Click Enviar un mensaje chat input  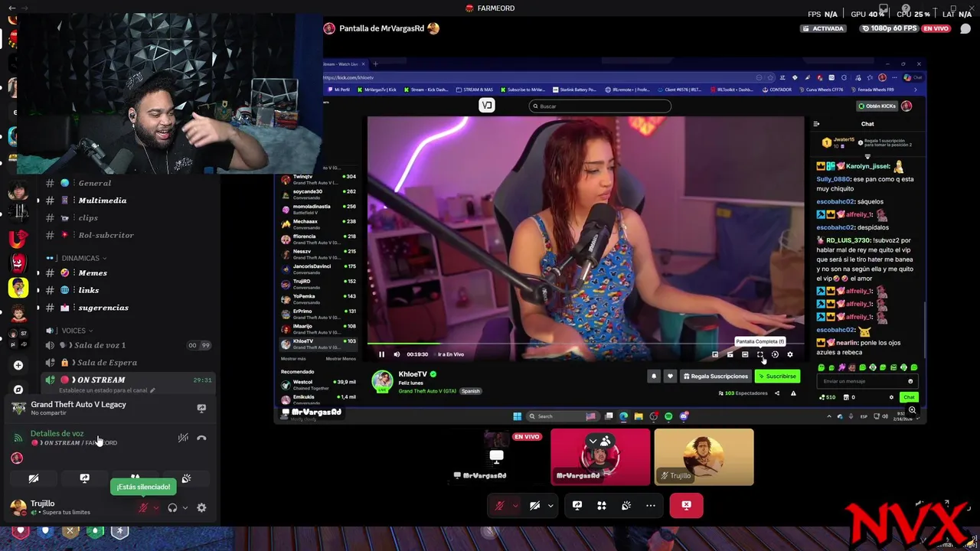(867, 381)
